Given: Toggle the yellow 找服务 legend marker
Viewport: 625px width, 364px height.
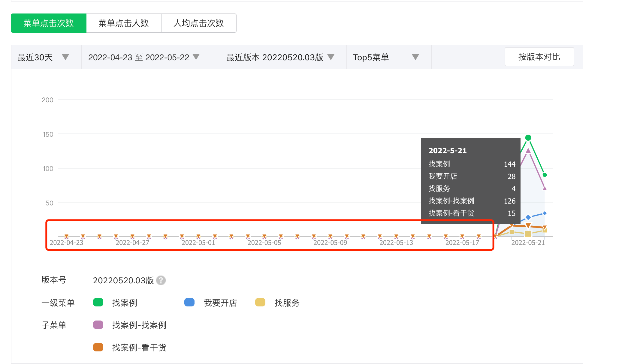Looking at the screenshot, I should 260,302.
